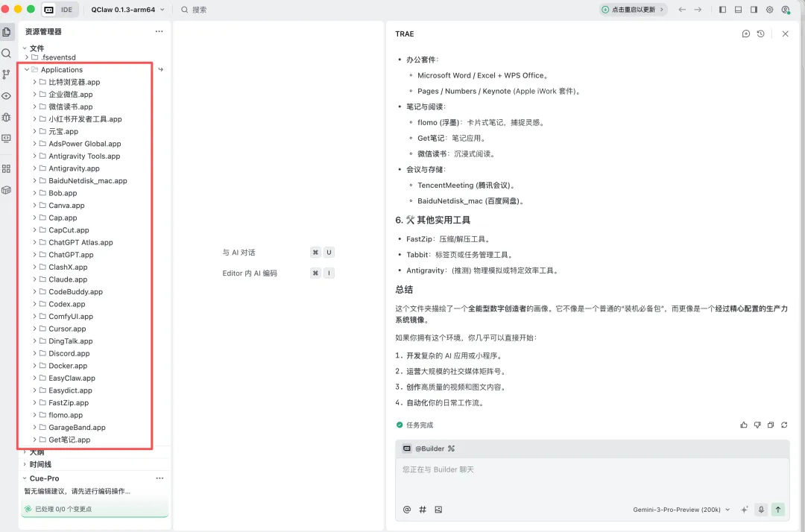Regenerate the response with the refresh icon
Screen dimensions: 805x532
coord(784,425)
